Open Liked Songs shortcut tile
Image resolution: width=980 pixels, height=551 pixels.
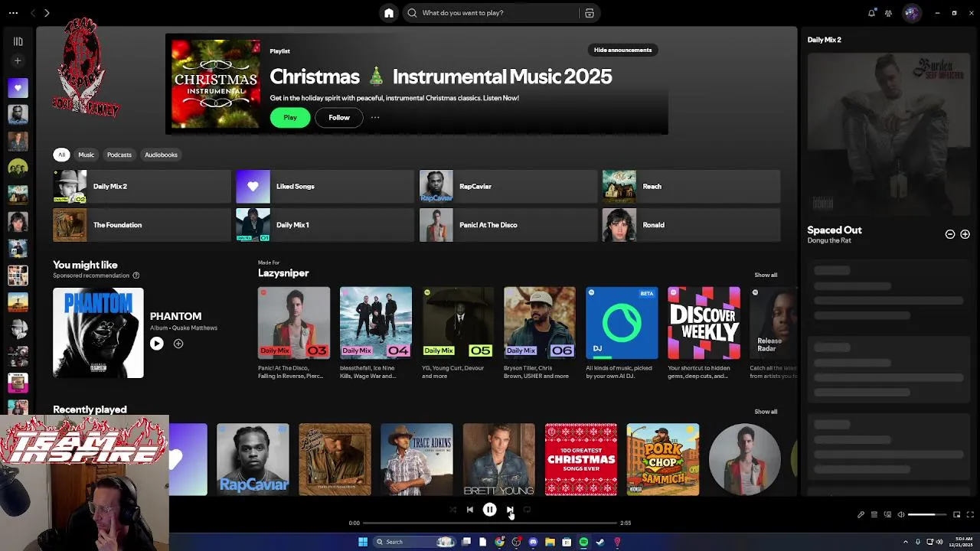click(325, 187)
